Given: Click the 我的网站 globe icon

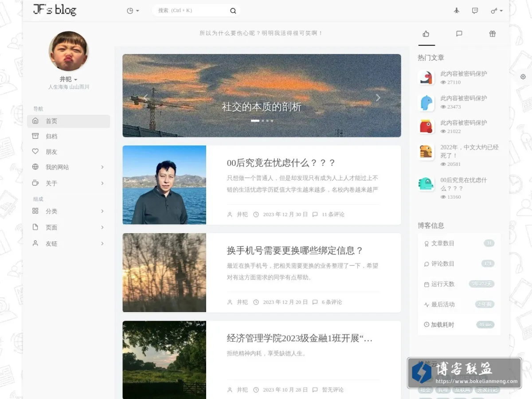Looking at the screenshot, I should pyautogui.click(x=35, y=167).
